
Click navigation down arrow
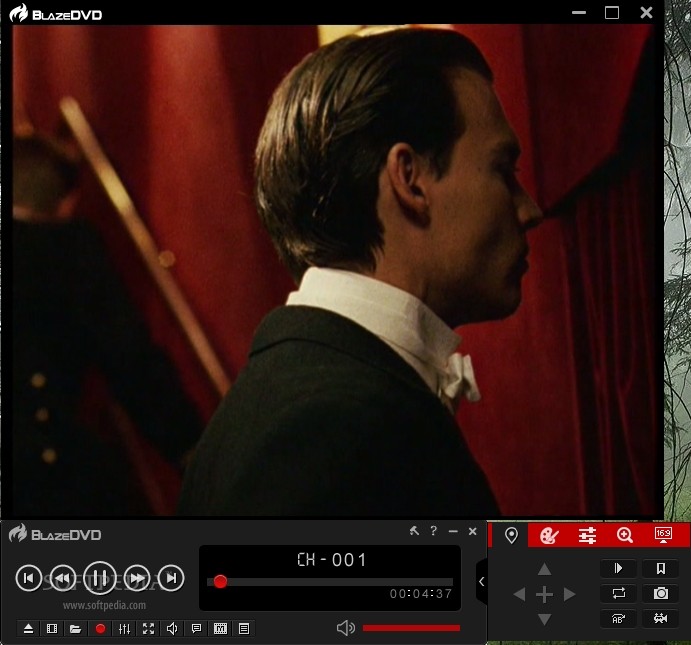[x=545, y=619]
